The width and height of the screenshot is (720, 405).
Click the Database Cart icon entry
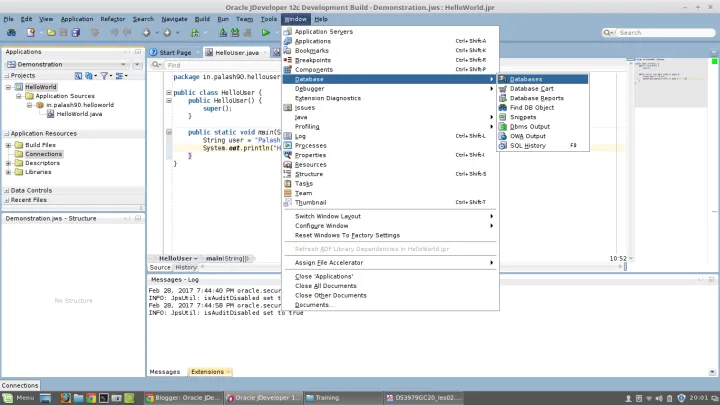(531, 88)
